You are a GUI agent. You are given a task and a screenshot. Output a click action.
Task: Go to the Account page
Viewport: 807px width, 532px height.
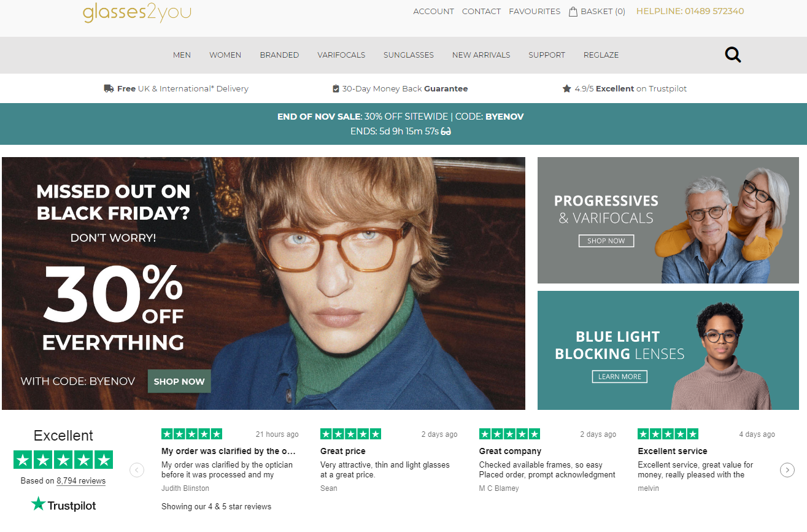[x=434, y=11]
